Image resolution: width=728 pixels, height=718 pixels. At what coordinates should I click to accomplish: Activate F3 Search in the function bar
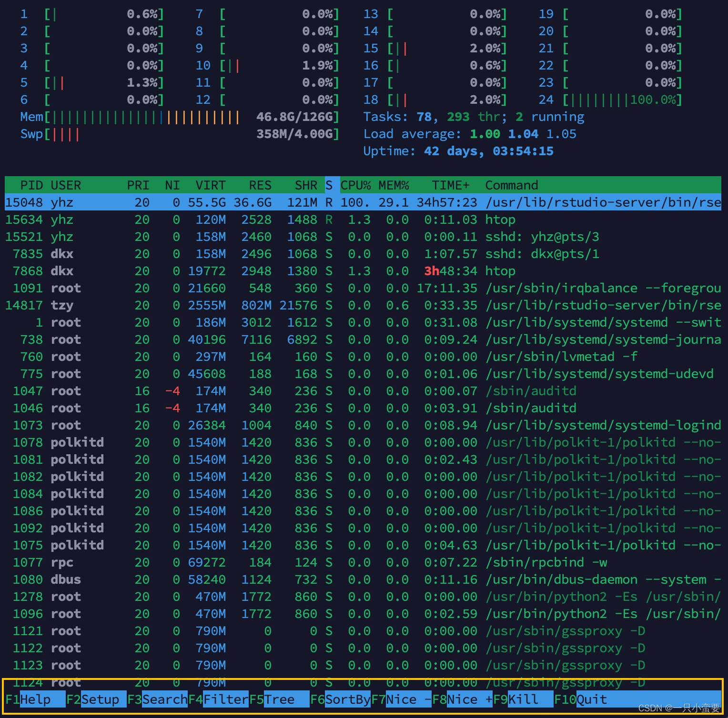157,699
